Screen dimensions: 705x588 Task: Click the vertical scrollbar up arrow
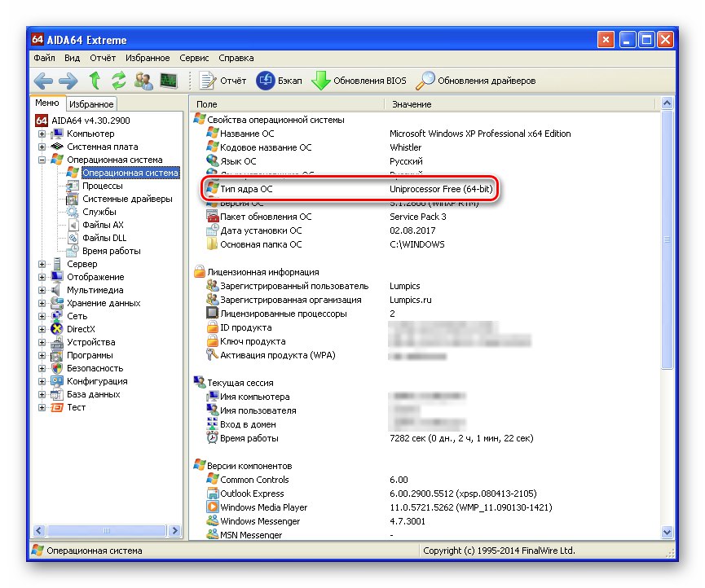click(x=667, y=103)
